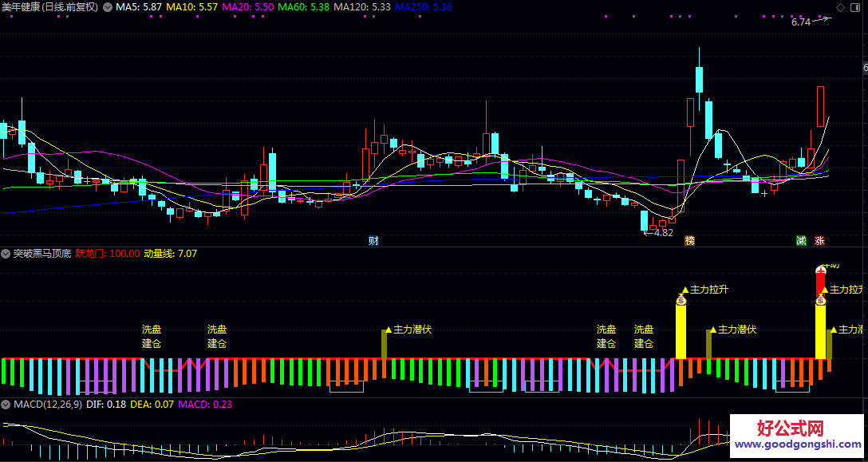This screenshot has width=868, height=462.
Task: Expand the 突破黑马顶底 indicator menu arrow
Action: tap(6, 254)
